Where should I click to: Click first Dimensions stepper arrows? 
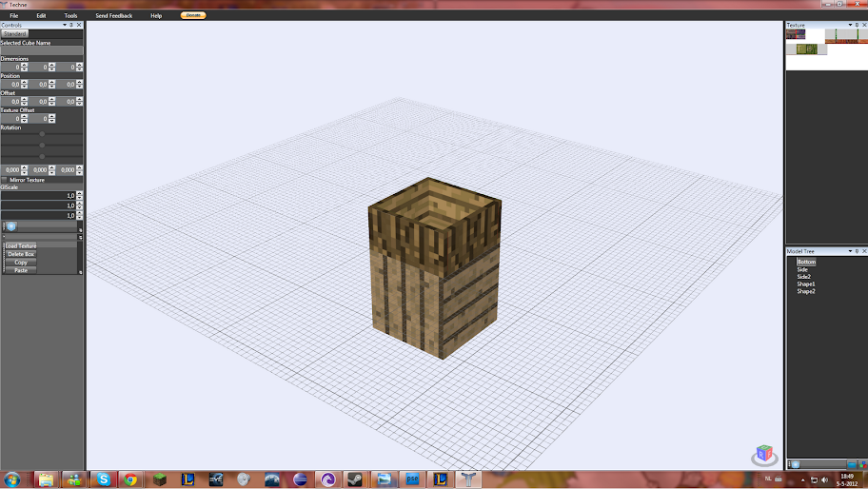[24, 67]
